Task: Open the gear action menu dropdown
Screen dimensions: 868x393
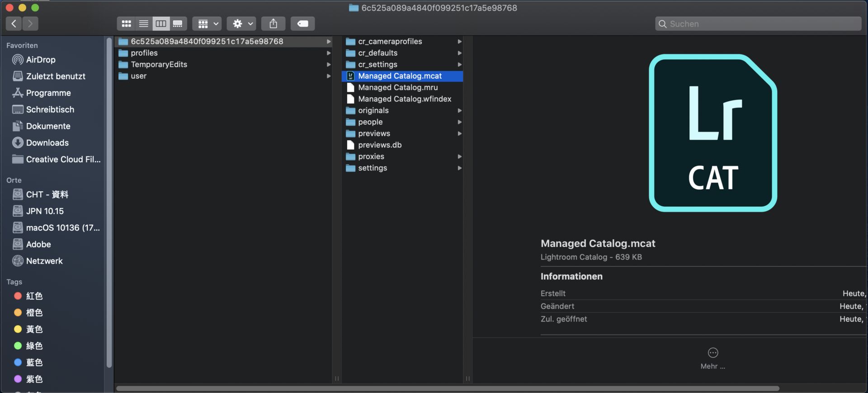Action: [241, 24]
